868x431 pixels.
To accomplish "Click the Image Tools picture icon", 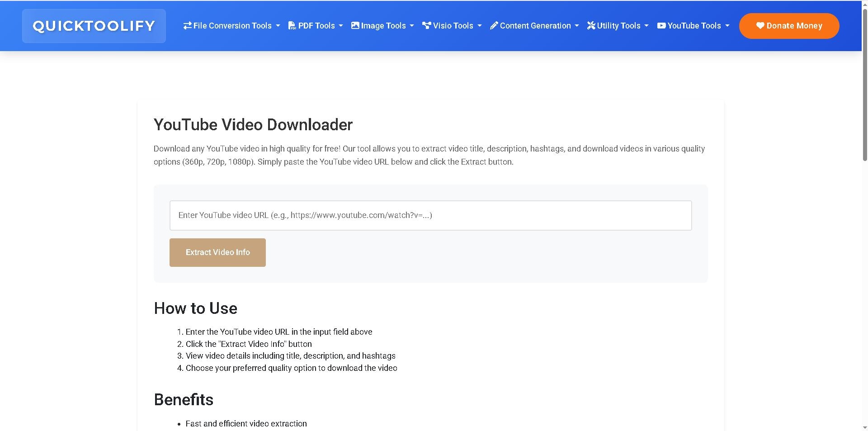I will tap(355, 26).
